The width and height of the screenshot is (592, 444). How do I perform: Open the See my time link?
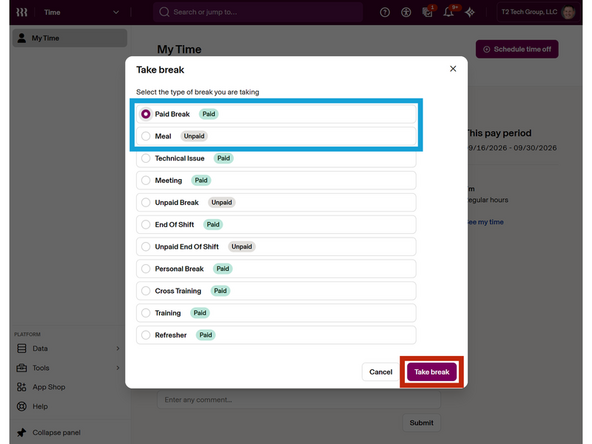click(486, 222)
